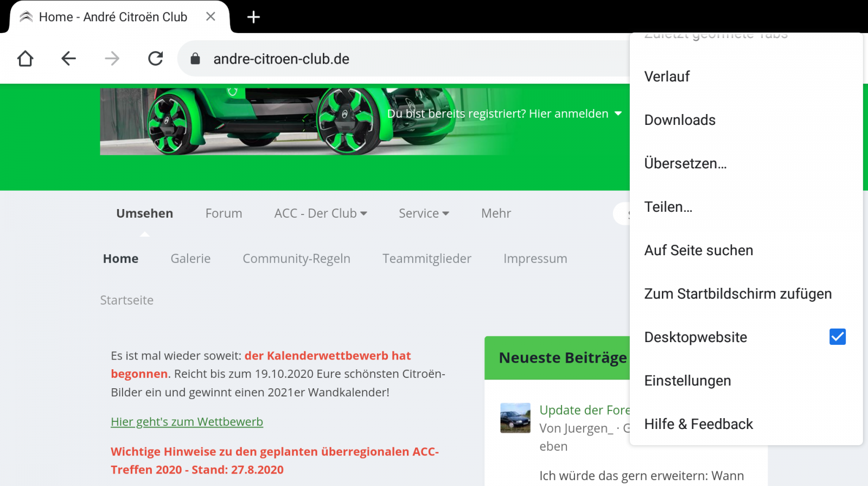The image size is (868, 486).
Task: Open Hilfe & Feedback
Action: [746, 424]
